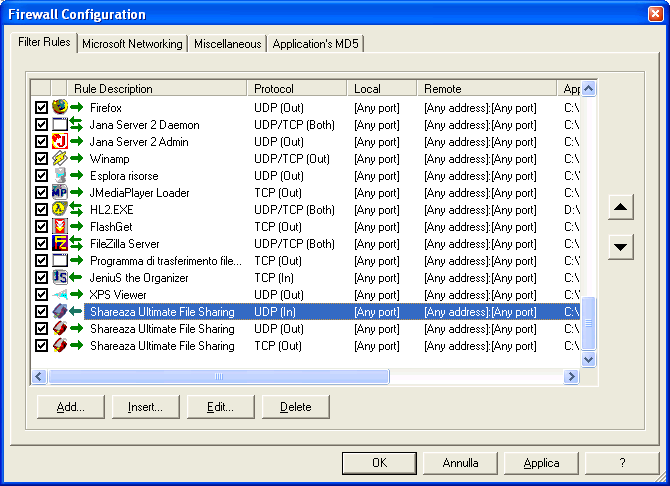
Task: Click the Shareaza UDP (Out) rule icon
Action: pyautogui.click(x=60, y=328)
